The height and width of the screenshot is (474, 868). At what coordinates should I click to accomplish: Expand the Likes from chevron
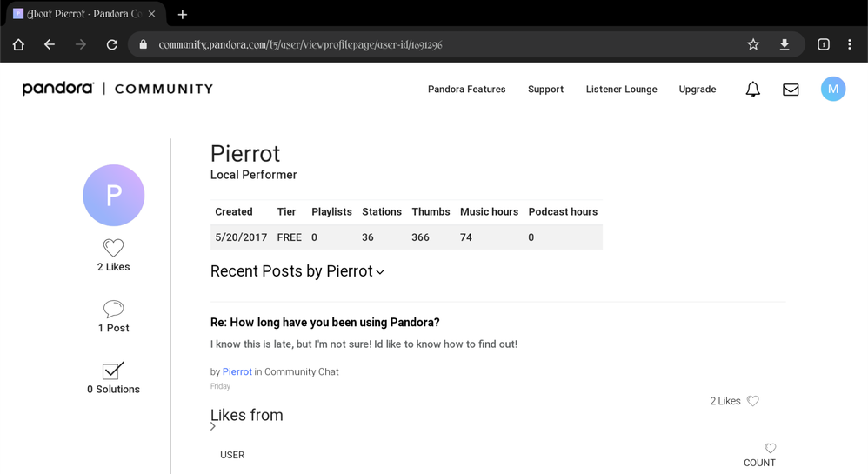(213, 427)
